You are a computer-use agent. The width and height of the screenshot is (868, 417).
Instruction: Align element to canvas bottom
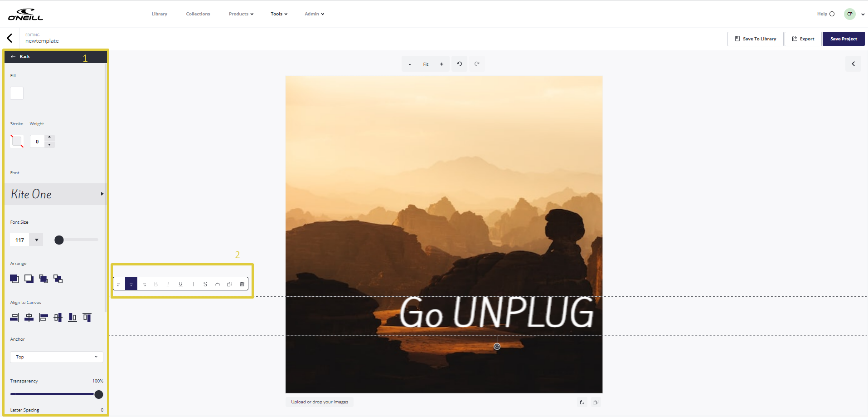73,317
